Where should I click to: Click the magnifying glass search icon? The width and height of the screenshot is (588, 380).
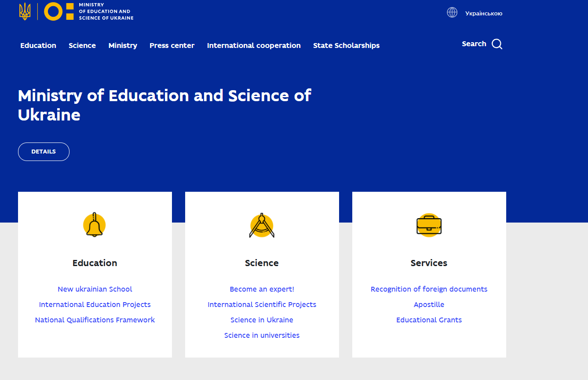pos(497,44)
